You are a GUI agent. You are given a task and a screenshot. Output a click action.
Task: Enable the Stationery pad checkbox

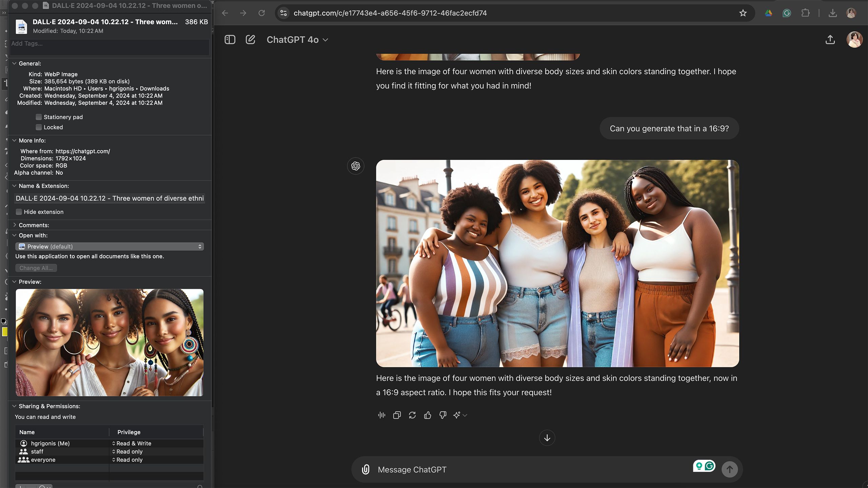[x=39, y=117]
